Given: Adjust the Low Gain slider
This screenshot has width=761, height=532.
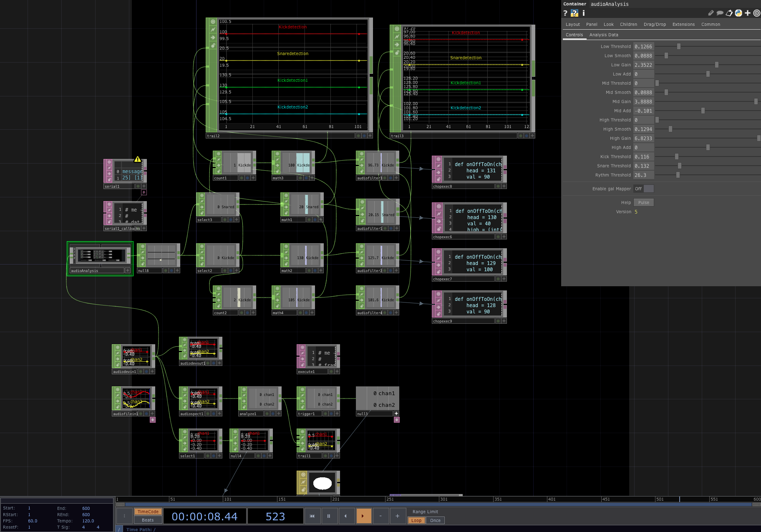Looking at the screenshot, I should tap(716, 65).
